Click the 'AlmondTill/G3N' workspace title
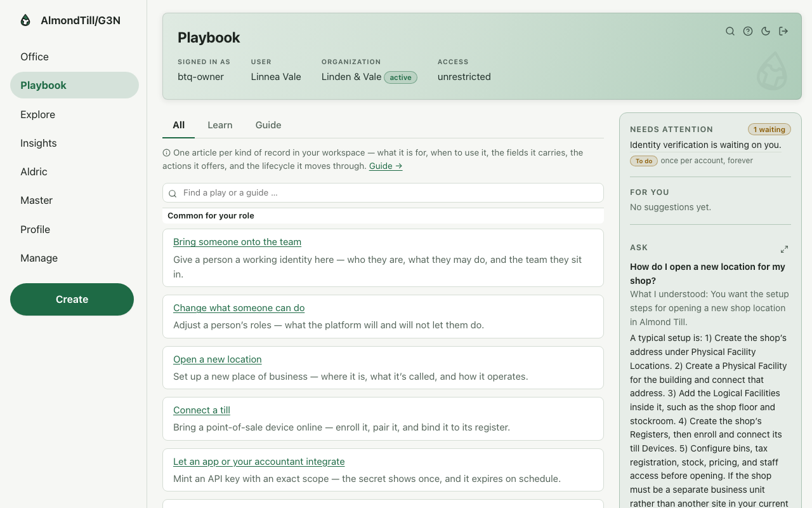Screen dimensions: 812x508 (81, 20)
